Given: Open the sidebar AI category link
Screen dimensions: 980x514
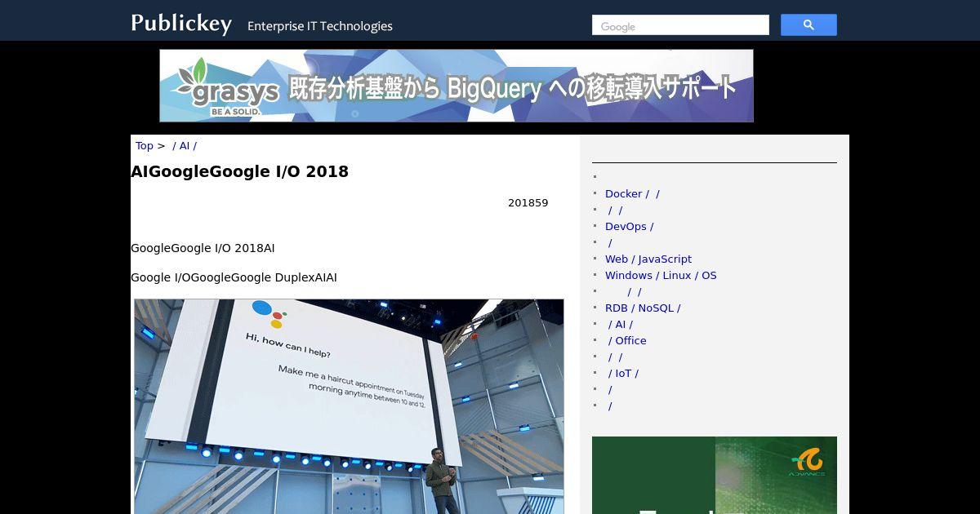Looking at the screenshot, I should tap(621, 325).
